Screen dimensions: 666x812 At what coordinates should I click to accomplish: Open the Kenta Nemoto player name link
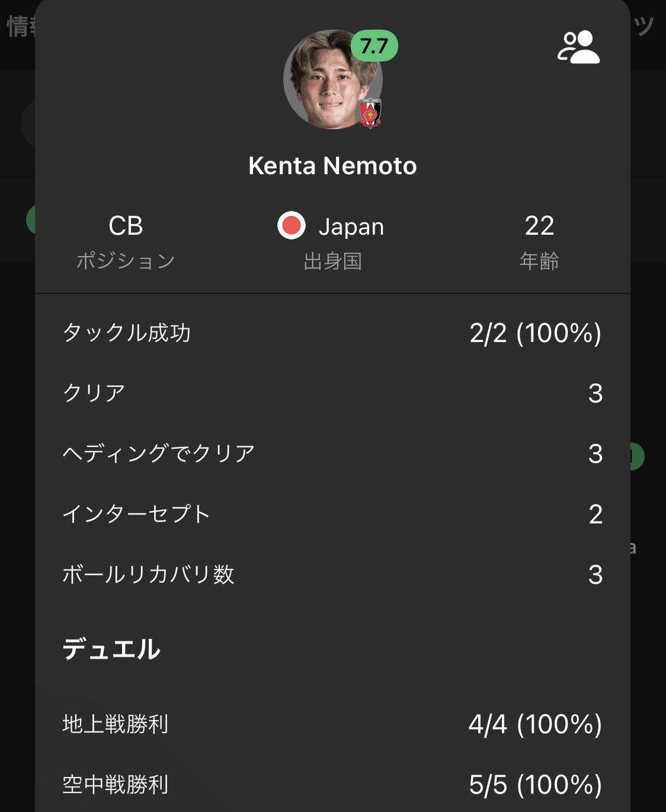332,166
